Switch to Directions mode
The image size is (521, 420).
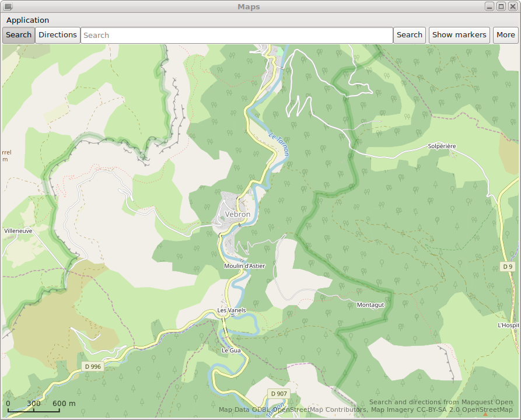(x=58, y=35)
